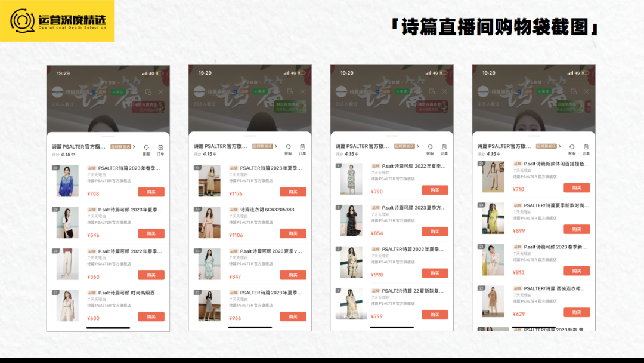Buy the ¥629 西装连衣裙 item
644x363 pixels.
576,312
